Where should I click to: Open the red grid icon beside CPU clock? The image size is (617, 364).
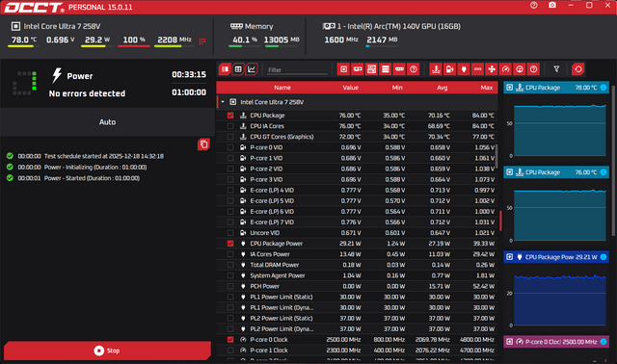202,41
